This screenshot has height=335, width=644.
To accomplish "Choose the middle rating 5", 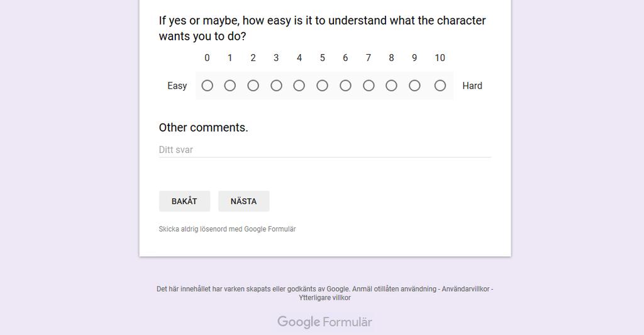I will pyautogui.click(x=323, y=86).
